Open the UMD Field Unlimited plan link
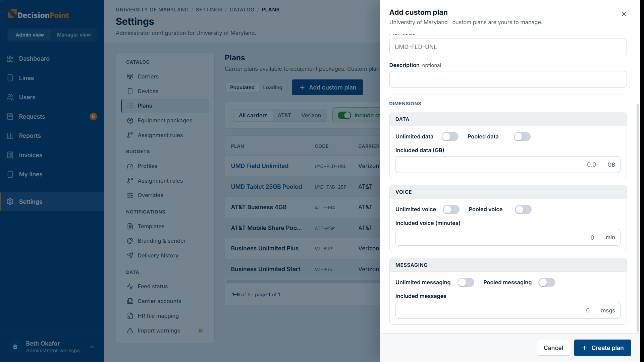 (260, 166)
